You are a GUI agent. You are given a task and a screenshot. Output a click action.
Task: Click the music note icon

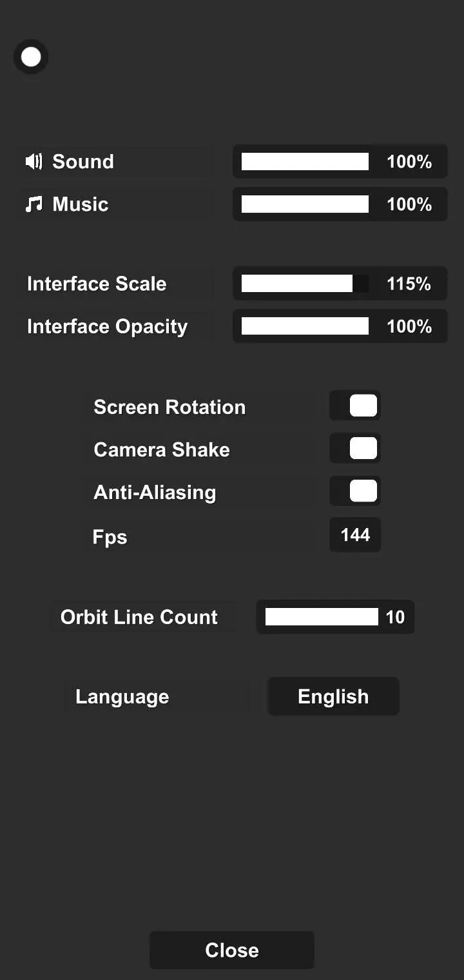[34, 204]
